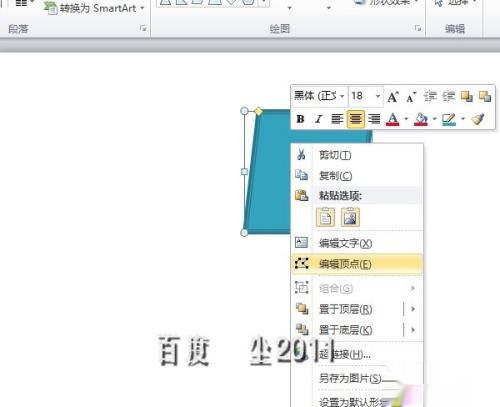This screenshot has width=500, height=407.
Task: Click the Bold button in mini toolbar
Action: point(300,119)
